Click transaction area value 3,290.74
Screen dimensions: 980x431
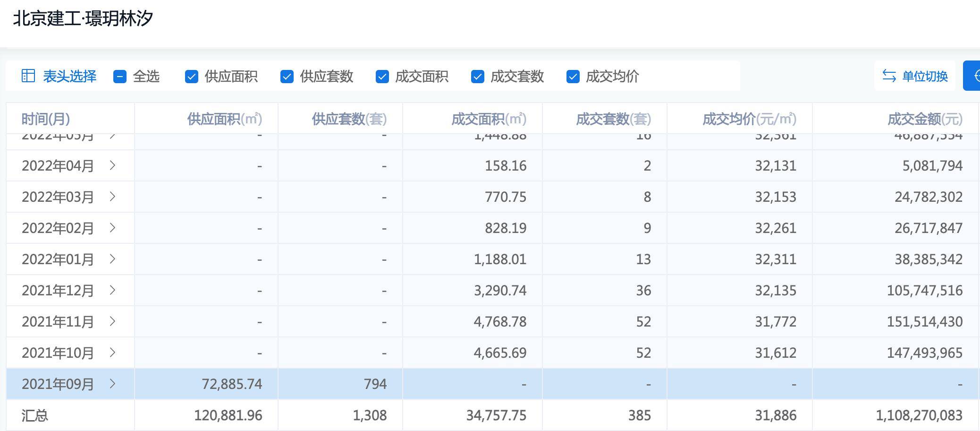500,290
